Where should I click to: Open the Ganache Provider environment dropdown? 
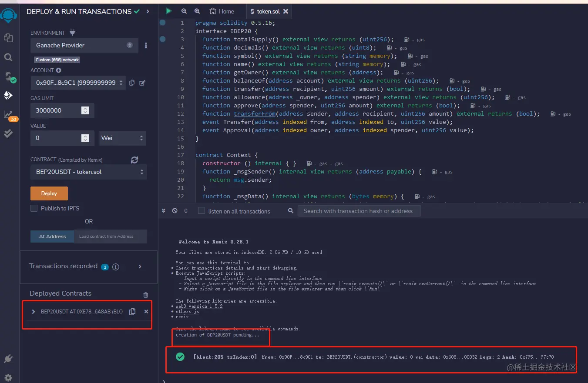pyautogui.click(x=84, y=45)
